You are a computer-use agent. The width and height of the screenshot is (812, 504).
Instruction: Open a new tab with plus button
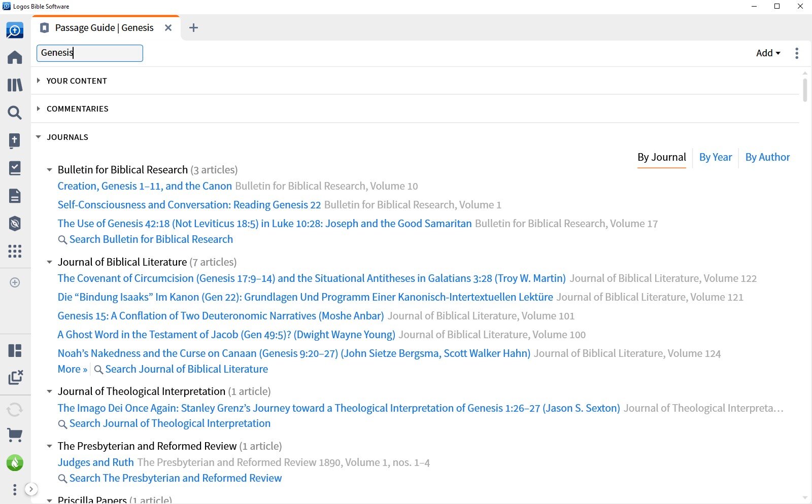coord(193,28)
